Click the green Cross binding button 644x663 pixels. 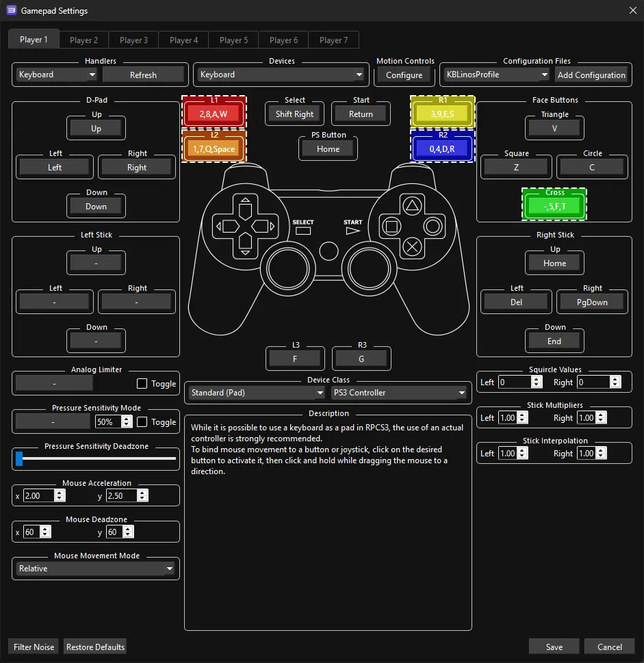(x=554, y=207)
